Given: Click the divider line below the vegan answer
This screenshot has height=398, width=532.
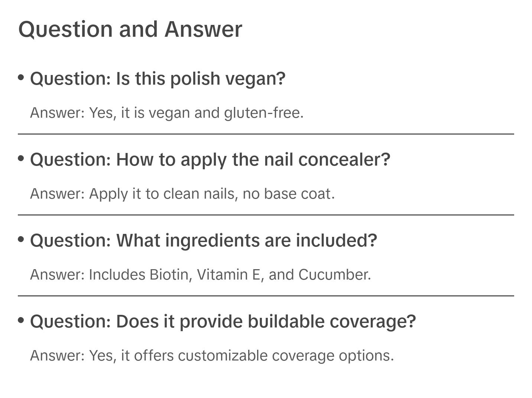Looking at the screenshot, I should click(x=266, y=134).
